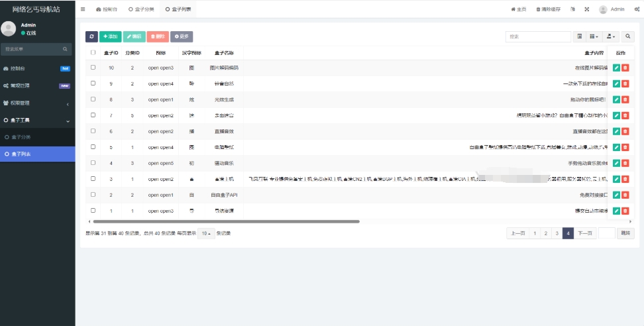Click the sidebar menu search magnifier icon
644x326 pixels.
(x=65, y=49)
